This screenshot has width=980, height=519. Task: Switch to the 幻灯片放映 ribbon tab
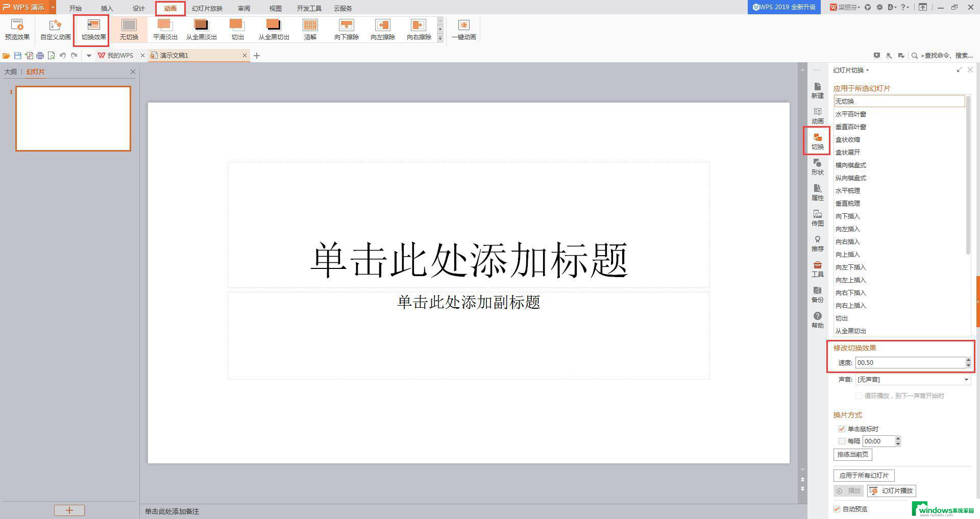207,8
